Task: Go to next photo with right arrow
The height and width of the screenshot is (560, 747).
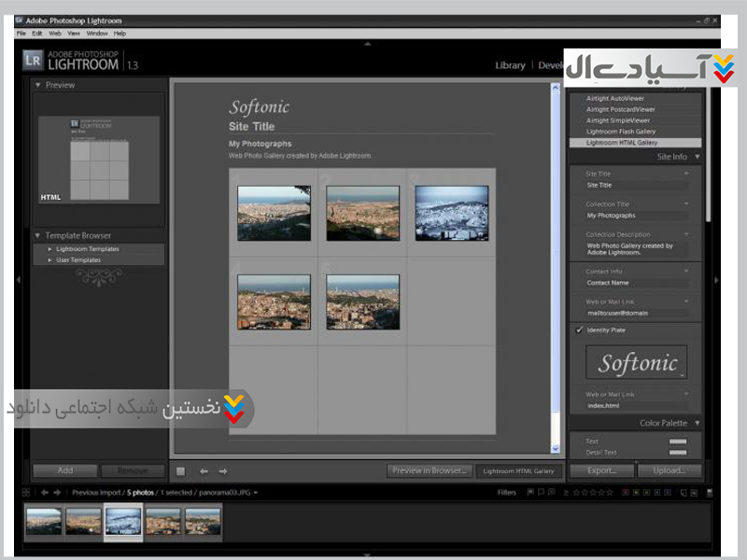Action: (223, 471)
